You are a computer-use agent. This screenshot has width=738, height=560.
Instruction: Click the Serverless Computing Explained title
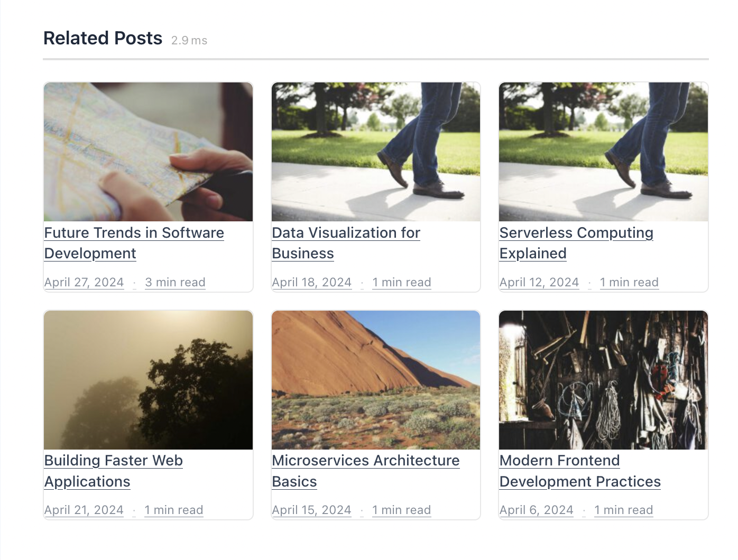coord(576,233)
